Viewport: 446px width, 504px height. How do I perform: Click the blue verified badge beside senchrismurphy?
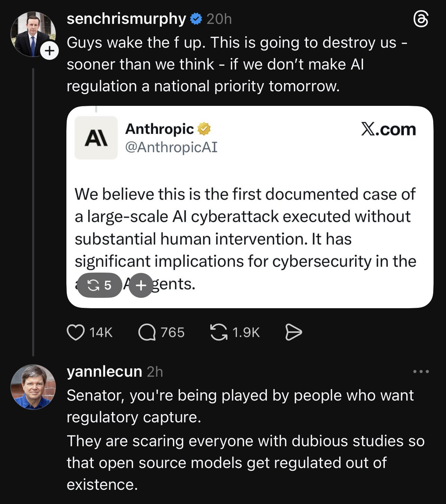pyautogui.click(x=196, y=19)
